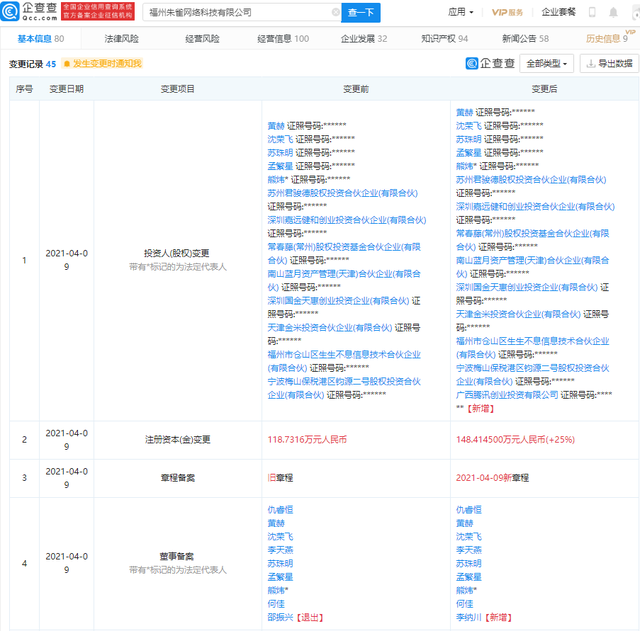Screen dimensions: 640x631
Task: Open 深圳嘉远健和创业投资合伙企业 in 变更后 column
Action: coord(535,207)
